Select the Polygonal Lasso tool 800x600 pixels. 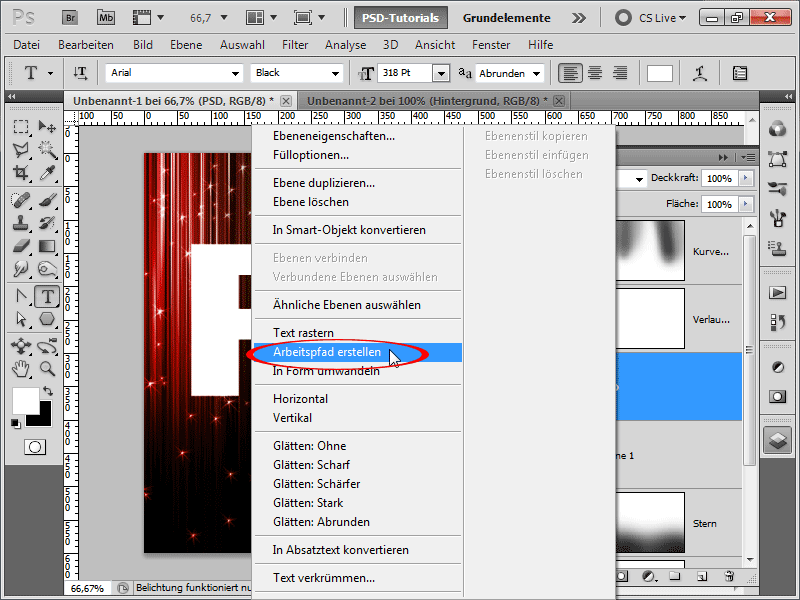click(x=21, y=149)
